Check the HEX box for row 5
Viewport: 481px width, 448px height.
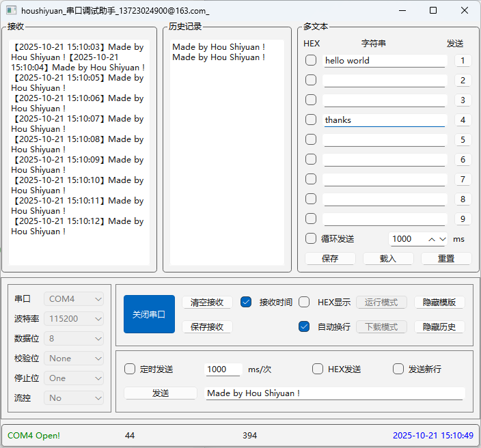311,139
